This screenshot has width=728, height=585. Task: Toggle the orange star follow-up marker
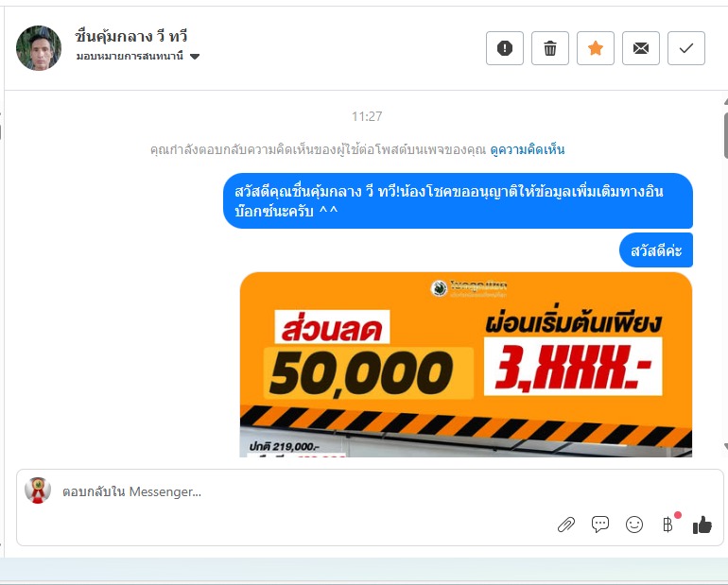596,48
